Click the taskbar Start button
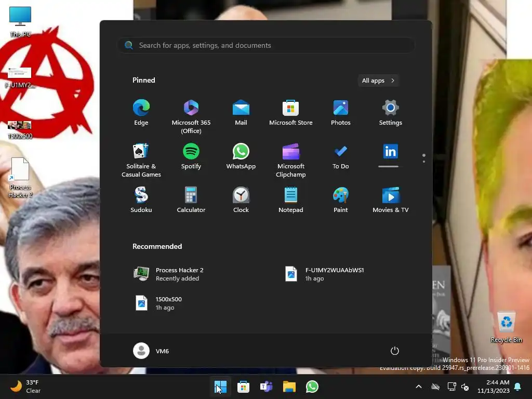 [x=220, y=387]
